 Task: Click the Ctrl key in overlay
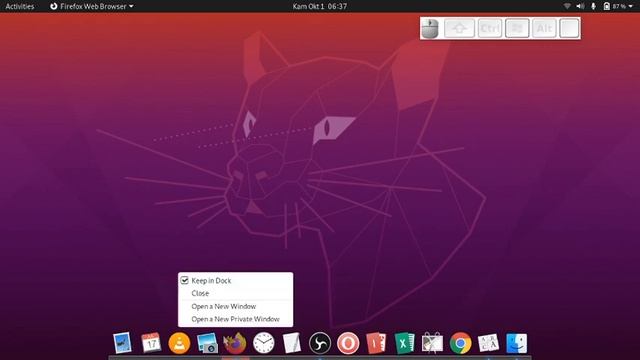490,29
